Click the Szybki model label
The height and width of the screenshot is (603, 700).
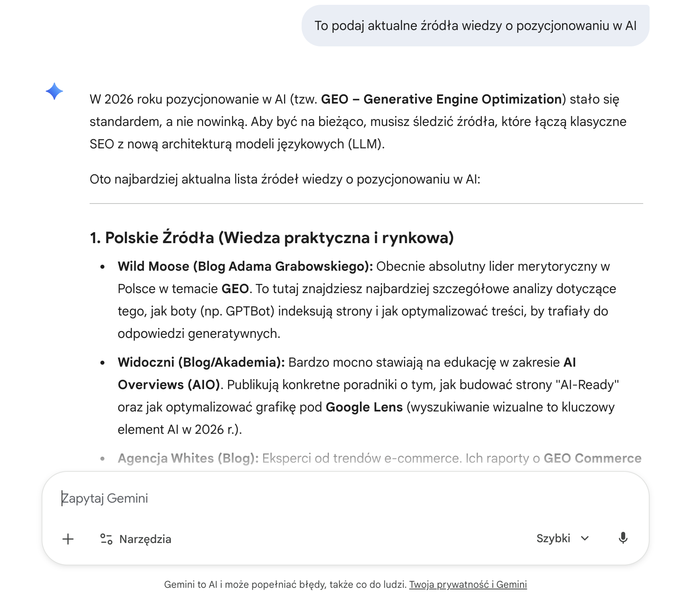pos(553,539)
